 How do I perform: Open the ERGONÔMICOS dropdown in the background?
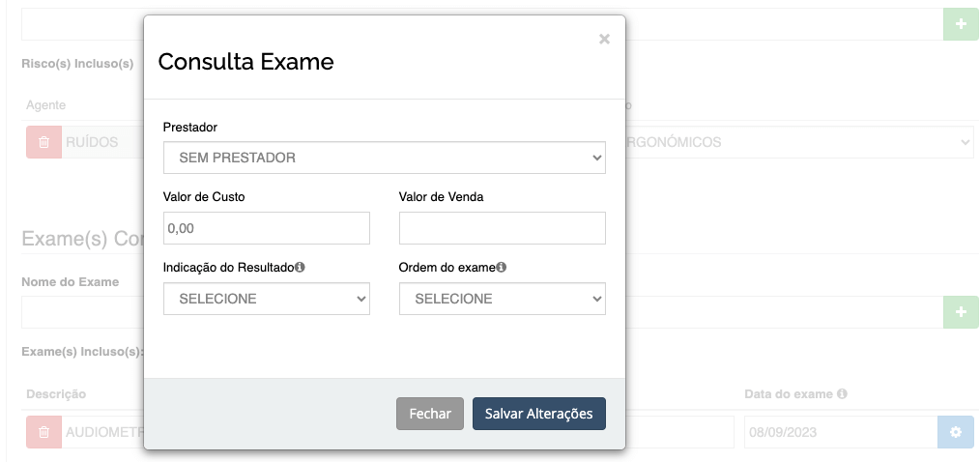point(798,142)
